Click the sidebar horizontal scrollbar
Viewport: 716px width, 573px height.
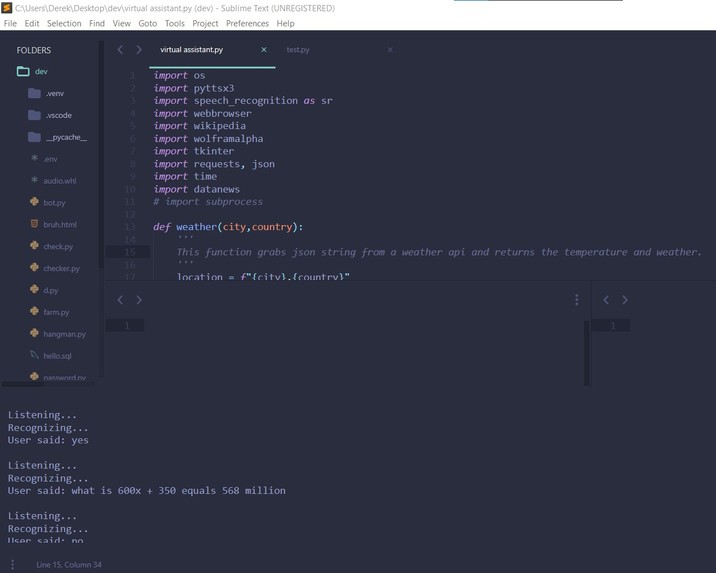23,384
